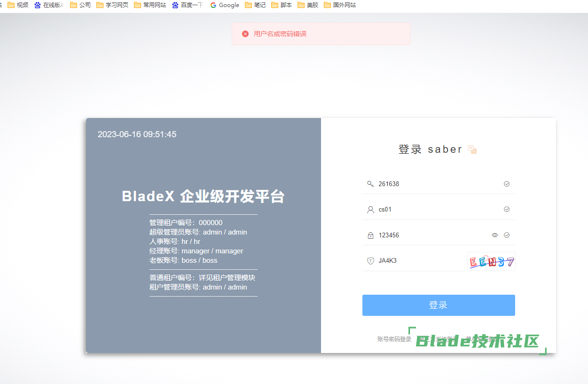
Task: Show the password with the eye icon
Action: (495, 235)
